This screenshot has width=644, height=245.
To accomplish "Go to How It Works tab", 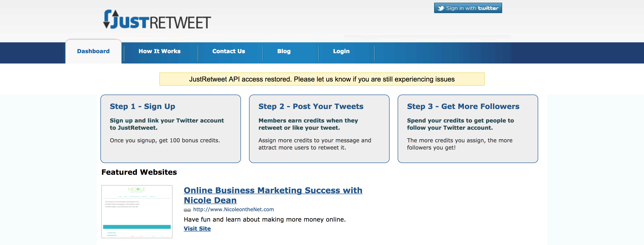I will click(159, 51).
